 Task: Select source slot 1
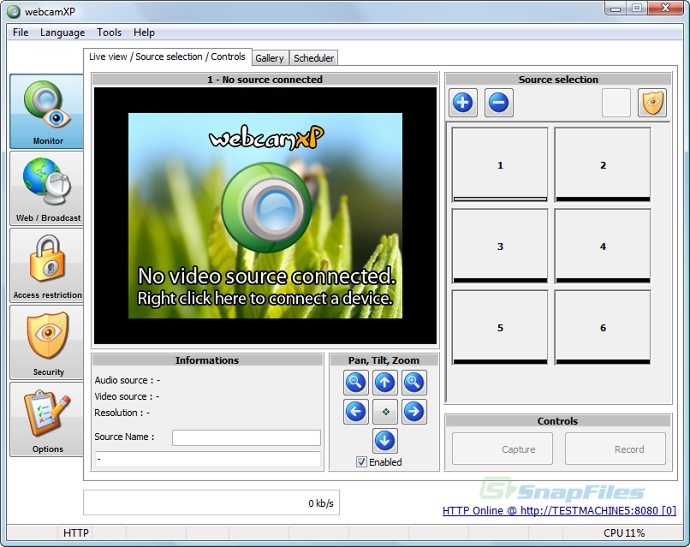point(500,165)
